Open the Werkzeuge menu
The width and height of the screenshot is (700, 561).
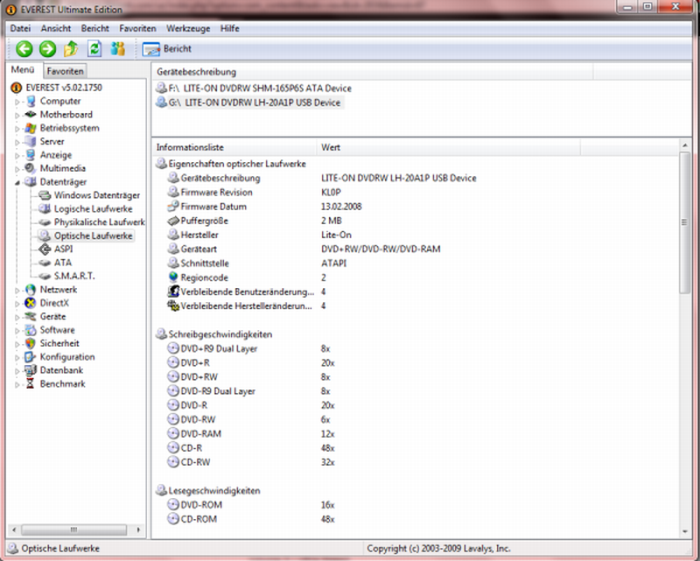click(x=188, y=29)
